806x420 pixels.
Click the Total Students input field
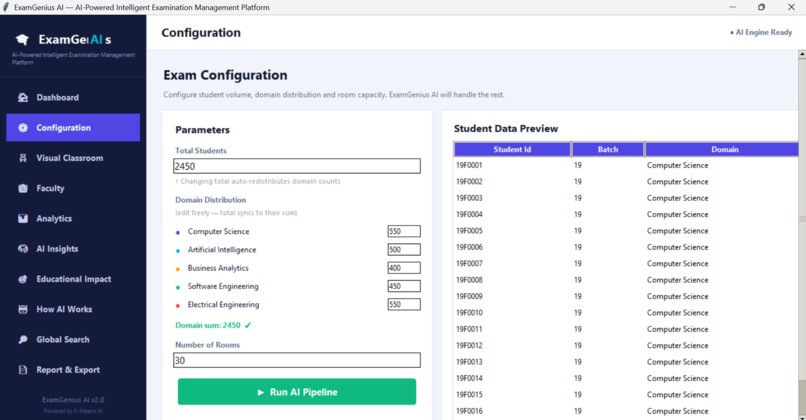point(297,166)
